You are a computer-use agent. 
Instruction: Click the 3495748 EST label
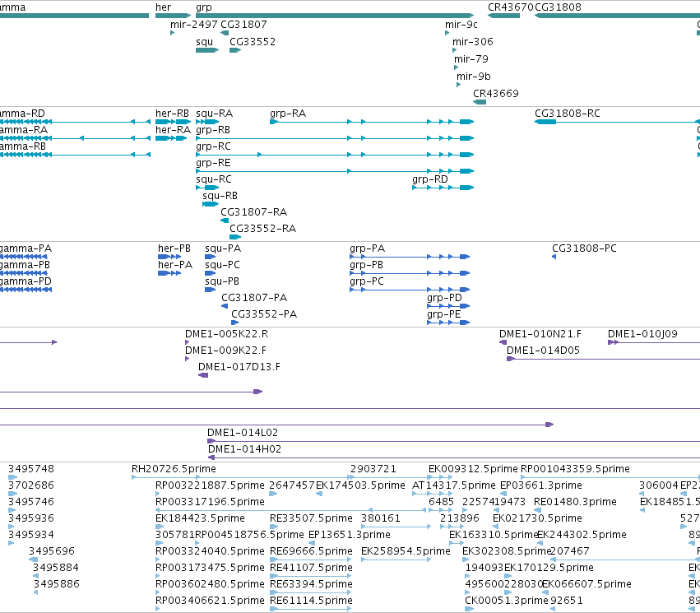pyautogui.click(x=30, y=469)
